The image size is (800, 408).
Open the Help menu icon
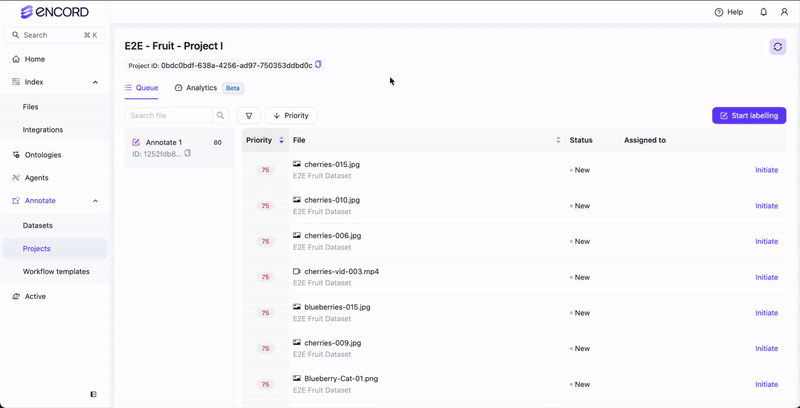719,12
